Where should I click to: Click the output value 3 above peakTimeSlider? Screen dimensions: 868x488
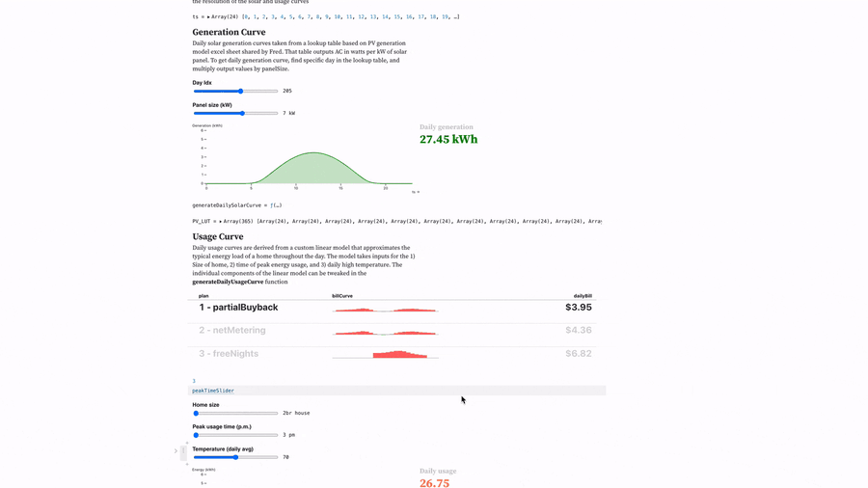tap(194, 381)
